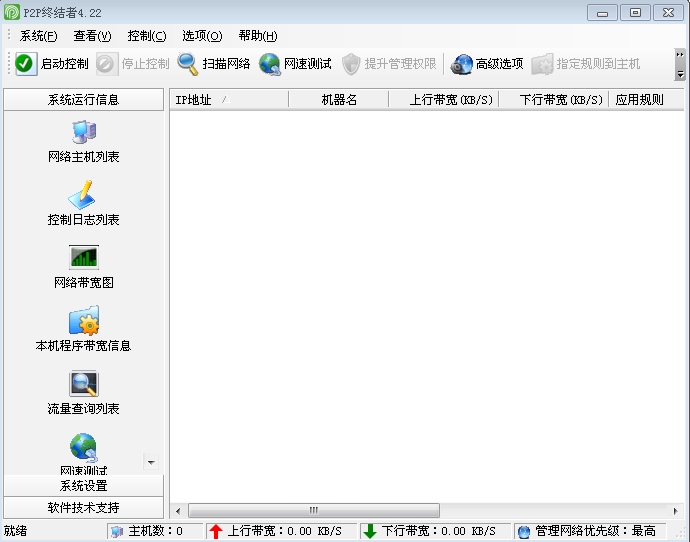Click the 上行带宽：0.00 KB/S status text
Image resolution: width=690 pixels, height=542 pixels.
click(284, 531)
